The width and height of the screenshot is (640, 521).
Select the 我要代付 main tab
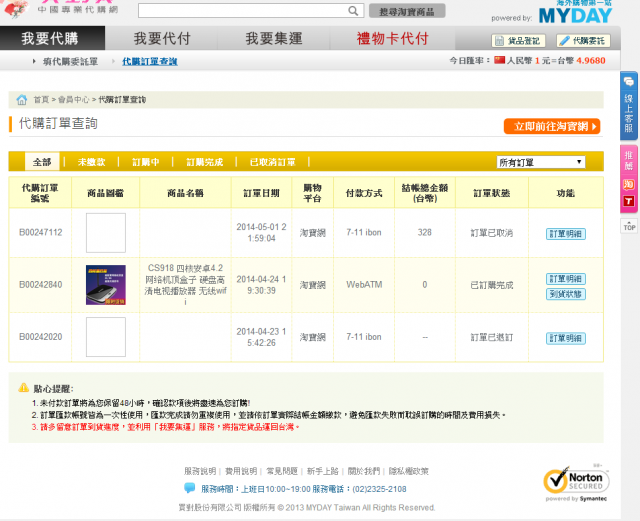click(162, 38)
